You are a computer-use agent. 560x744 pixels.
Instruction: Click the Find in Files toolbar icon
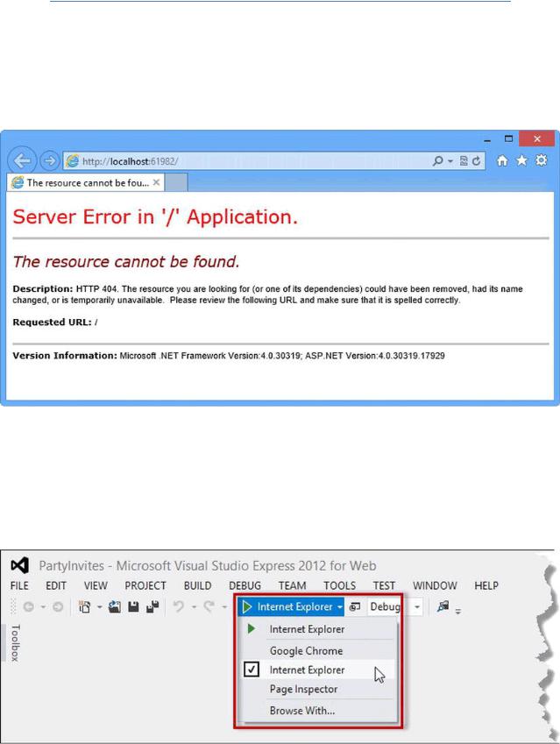pyautogui.click(x=443, y=606)
